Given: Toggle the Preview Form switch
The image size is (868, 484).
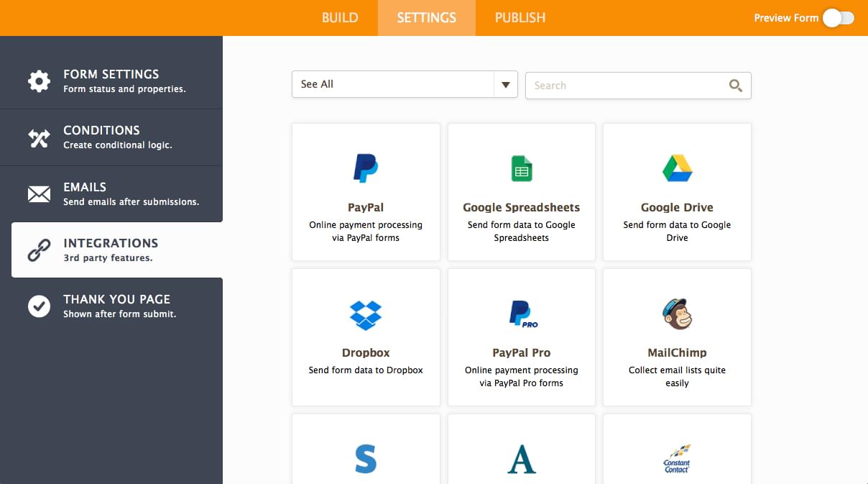Looking at the screenshot, I should [x=838, y=18].
